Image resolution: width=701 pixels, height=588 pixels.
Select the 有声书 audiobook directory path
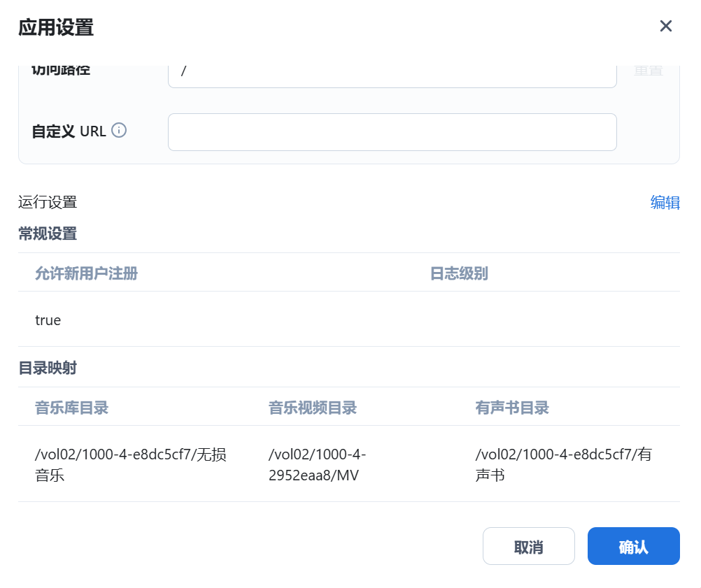[564, 464]
